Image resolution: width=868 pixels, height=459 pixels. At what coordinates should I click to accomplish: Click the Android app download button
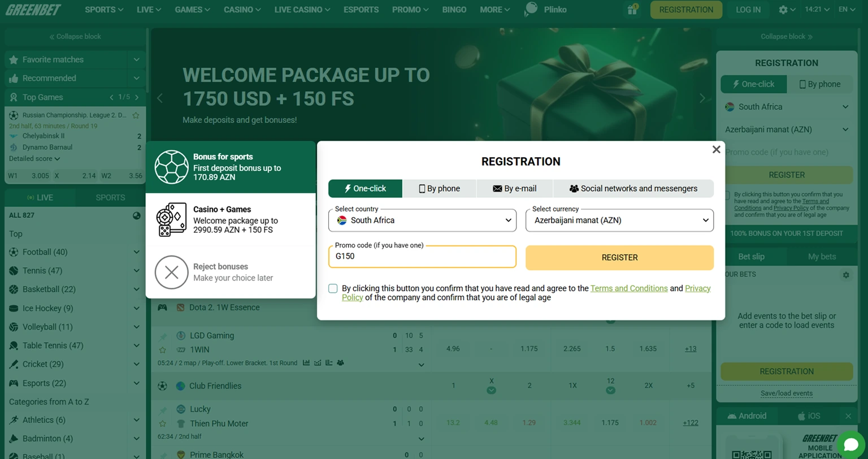[747, 416]
